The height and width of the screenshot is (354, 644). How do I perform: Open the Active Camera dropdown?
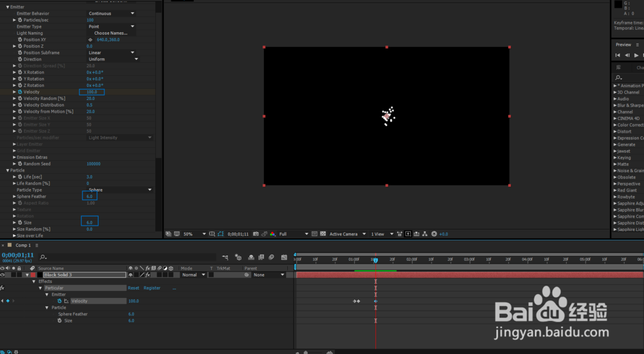pyautogui.click(x=348, y=234)
